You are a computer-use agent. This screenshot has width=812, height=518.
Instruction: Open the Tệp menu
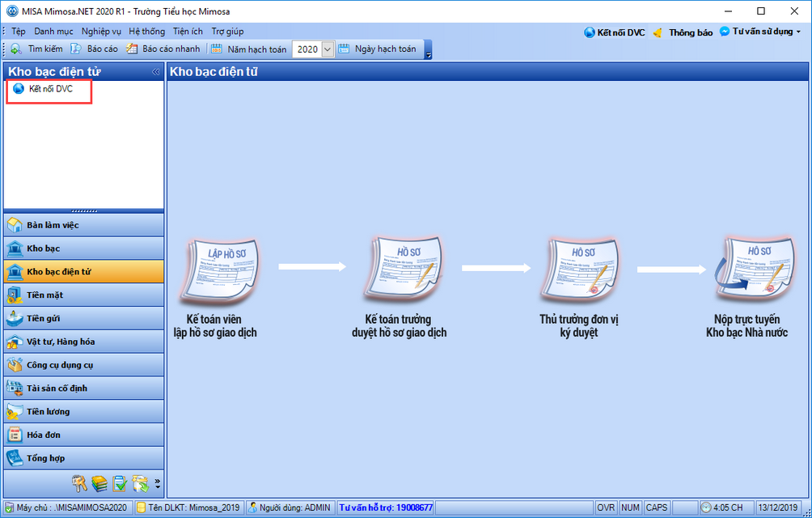(19, 32)
